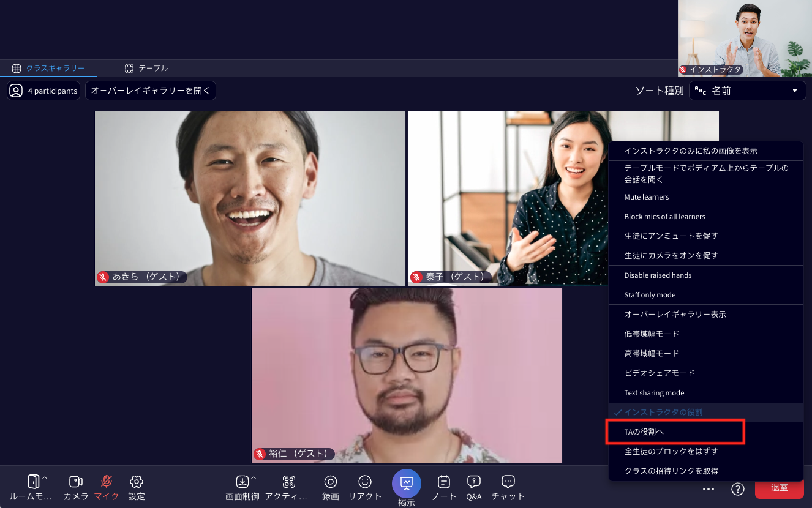Open the ノート notes icon
The height and width of the screenshot is (508, 812).
click(444, 487)
